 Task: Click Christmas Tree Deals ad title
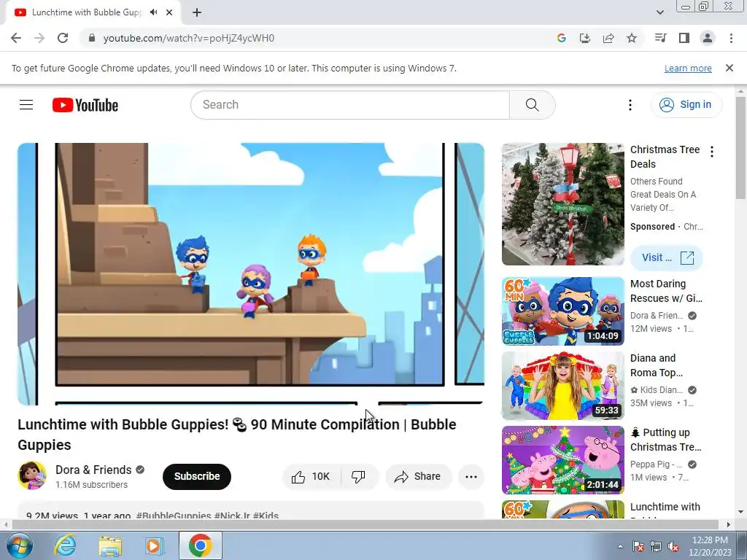point(665,157)
